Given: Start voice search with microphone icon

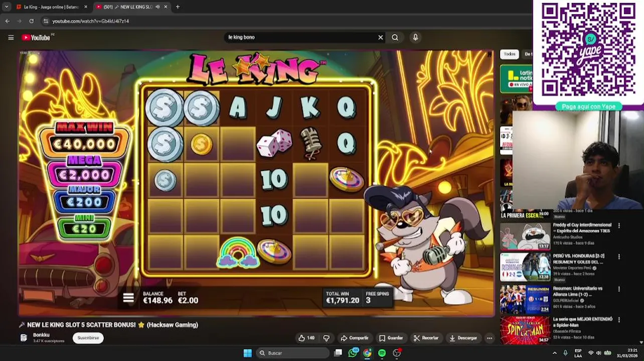Looking at the screenshot, I should coord(415,37).
